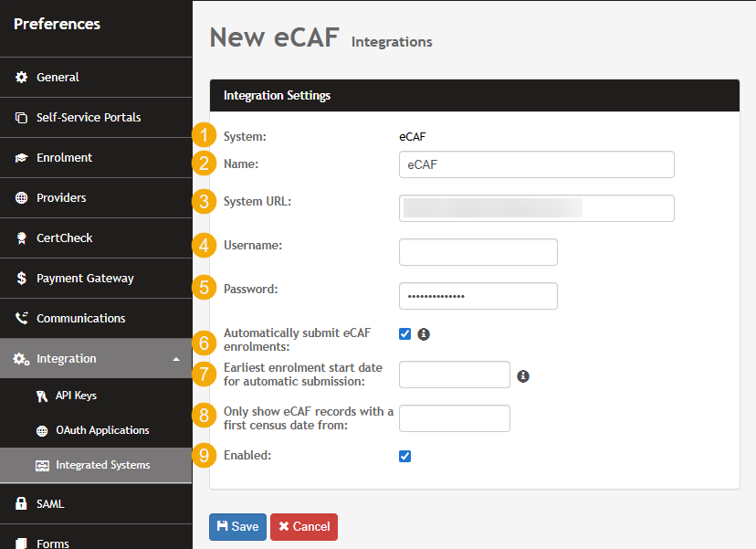Click the General gear icon in sidebar
Screen dimensions: 756x549
[x=22, y=78]
